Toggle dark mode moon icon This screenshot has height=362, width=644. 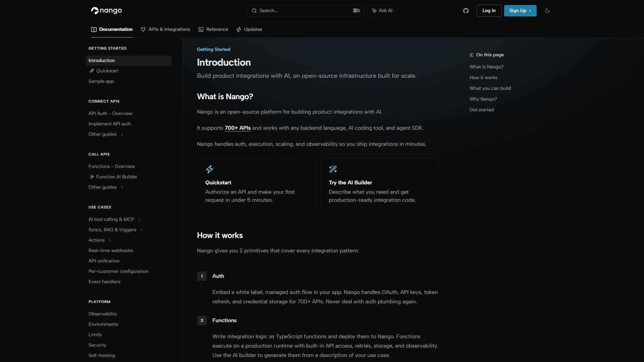[x=547, y=11]
